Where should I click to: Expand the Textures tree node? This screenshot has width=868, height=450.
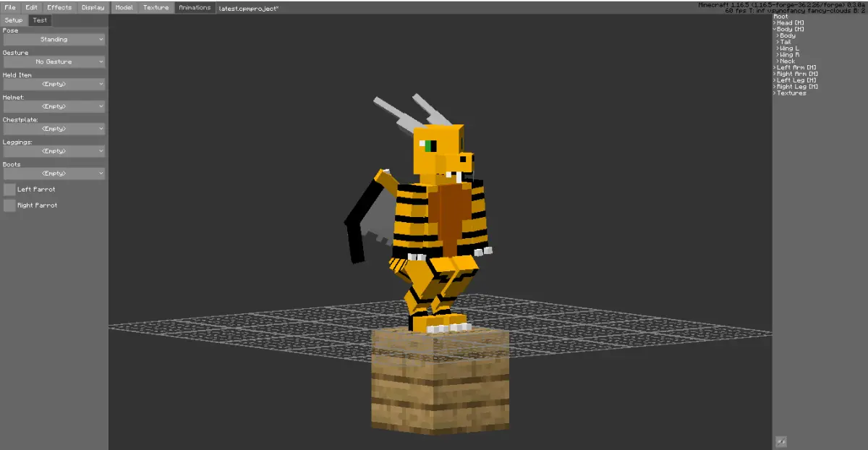tap(775, 93)
